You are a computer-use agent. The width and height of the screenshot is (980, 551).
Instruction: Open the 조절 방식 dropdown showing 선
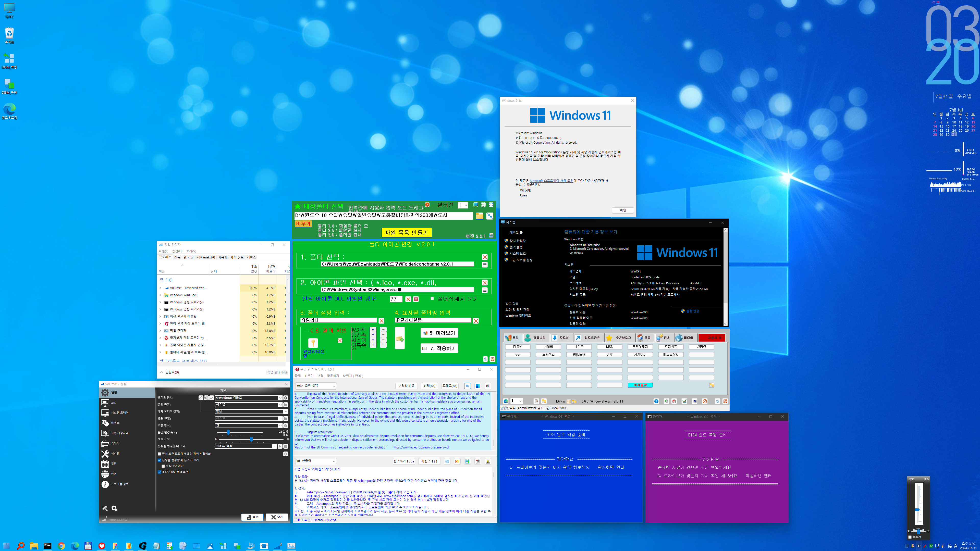(248, 425)
